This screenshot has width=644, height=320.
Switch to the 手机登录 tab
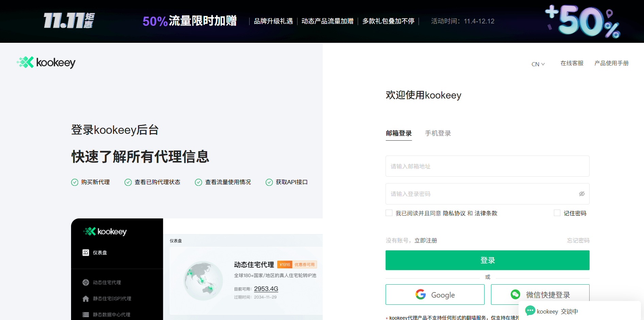(x=438, y=133)
